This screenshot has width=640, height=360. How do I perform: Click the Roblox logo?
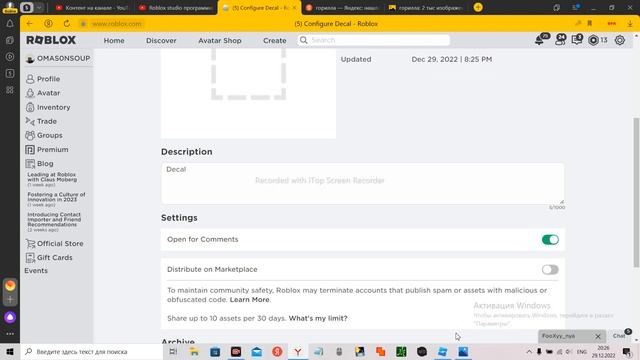tap(51, 40)
